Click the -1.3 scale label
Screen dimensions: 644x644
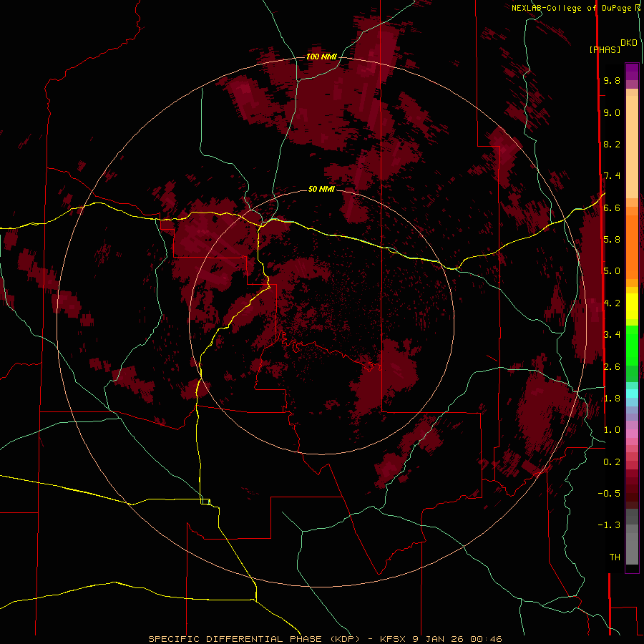[x=609, y=525]
